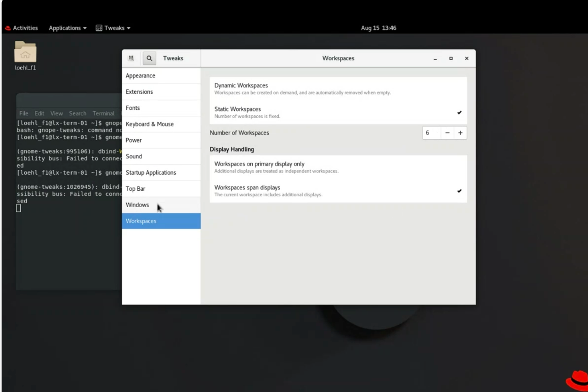Image resolution: width=588 pixels, height=392 pixels.
Task: Open the Terminal menu in the terminal window
Action: pyautogui.click(x=103, y=114)
